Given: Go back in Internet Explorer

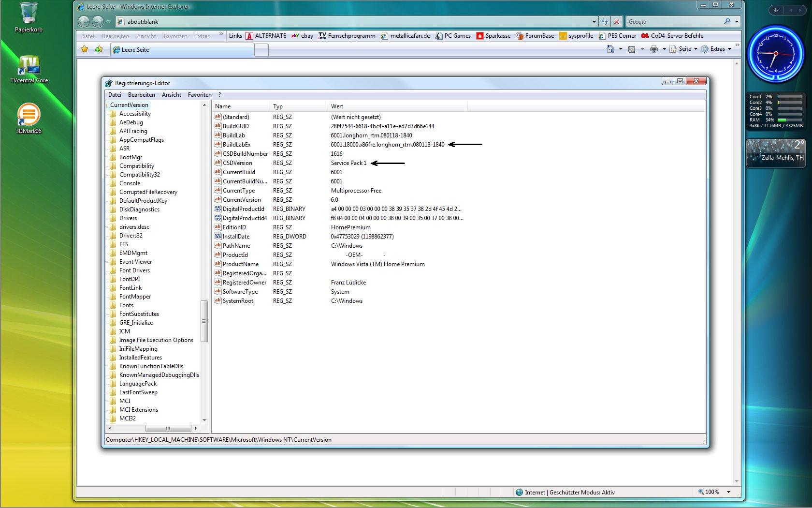Looking at the screenshot, I should [x=84, y=21].
